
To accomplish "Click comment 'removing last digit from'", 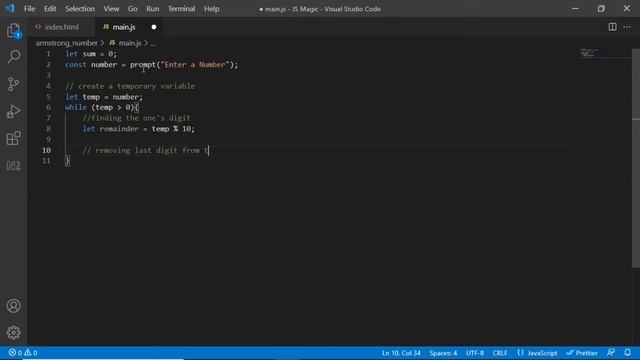I will (x=147, y=150).
